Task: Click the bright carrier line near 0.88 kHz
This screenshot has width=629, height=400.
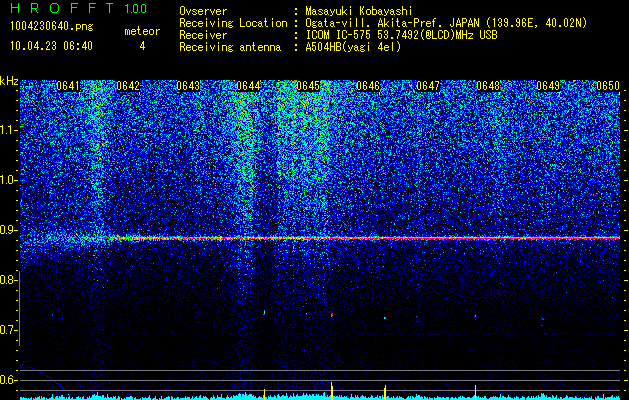Action: point(363,238)
